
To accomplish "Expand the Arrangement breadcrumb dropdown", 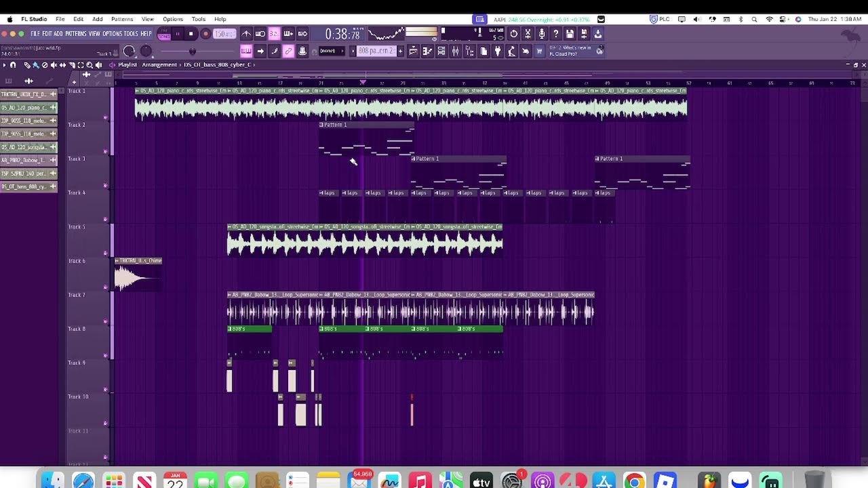I will (159, 65).
